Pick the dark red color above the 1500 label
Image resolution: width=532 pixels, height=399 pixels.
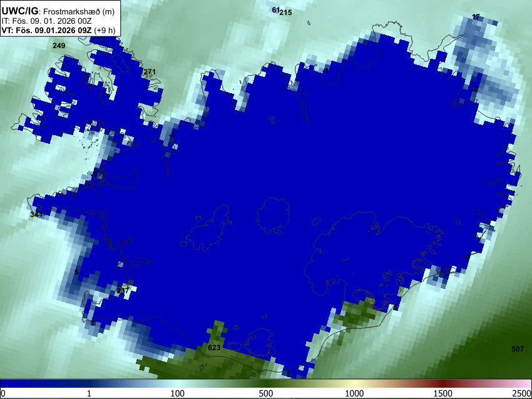pos(443,383)
